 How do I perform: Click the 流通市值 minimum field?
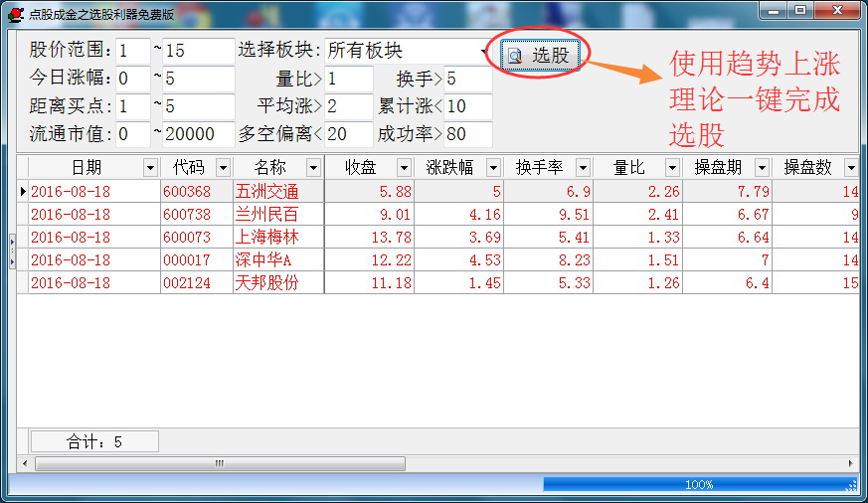pyautogui.click(x=133, y=134)
